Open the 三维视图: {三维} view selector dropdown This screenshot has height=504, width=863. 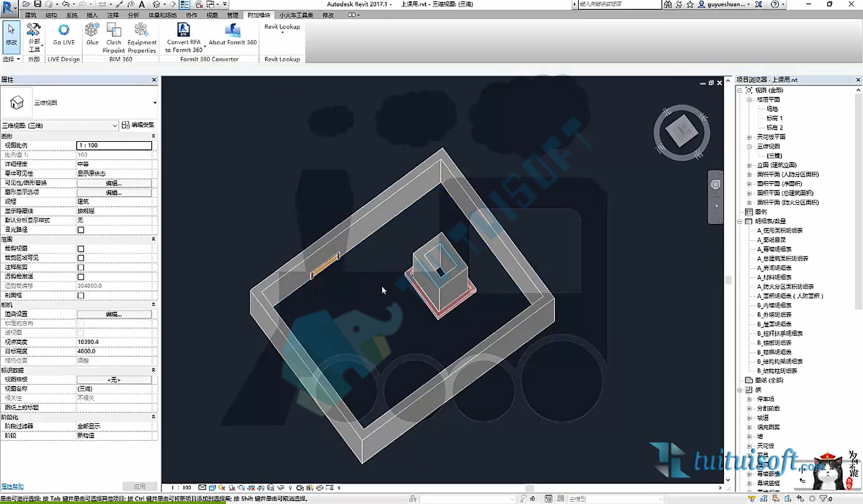click(60, 125)
